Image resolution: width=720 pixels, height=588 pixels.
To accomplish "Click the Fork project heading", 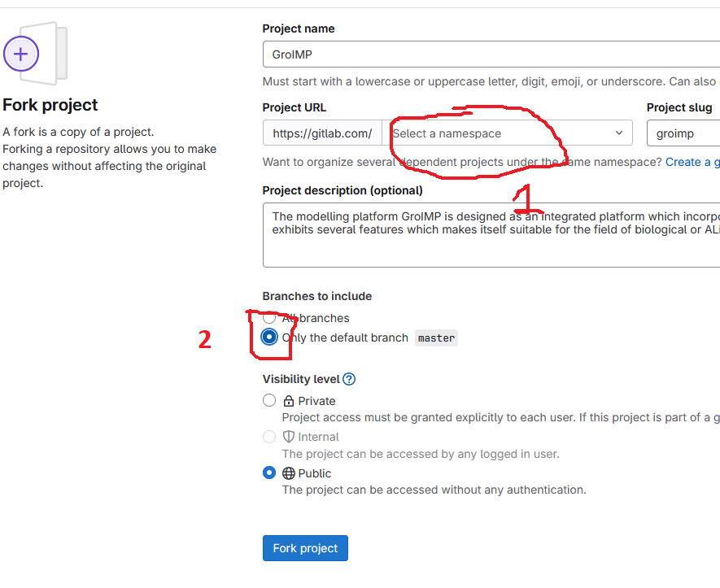I will [50, 105].
